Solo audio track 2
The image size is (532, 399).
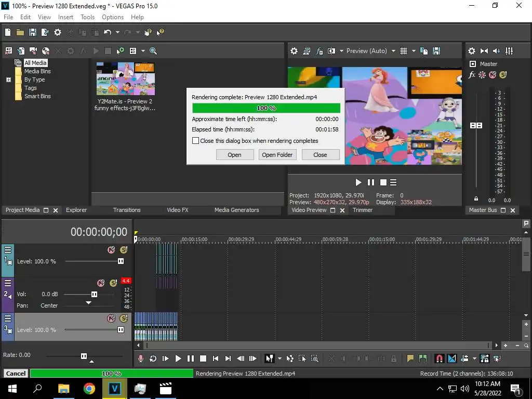tap(113, 283)
